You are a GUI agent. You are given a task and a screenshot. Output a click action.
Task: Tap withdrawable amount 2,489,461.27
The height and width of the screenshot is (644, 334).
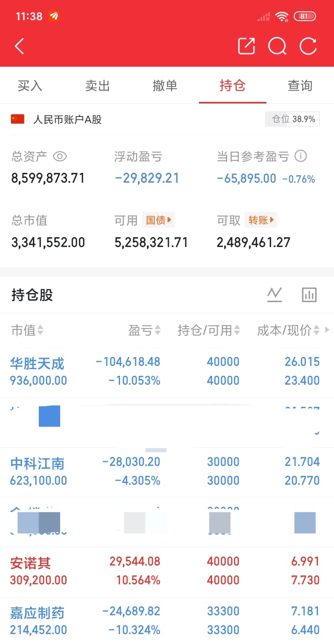tap(253, 242)
